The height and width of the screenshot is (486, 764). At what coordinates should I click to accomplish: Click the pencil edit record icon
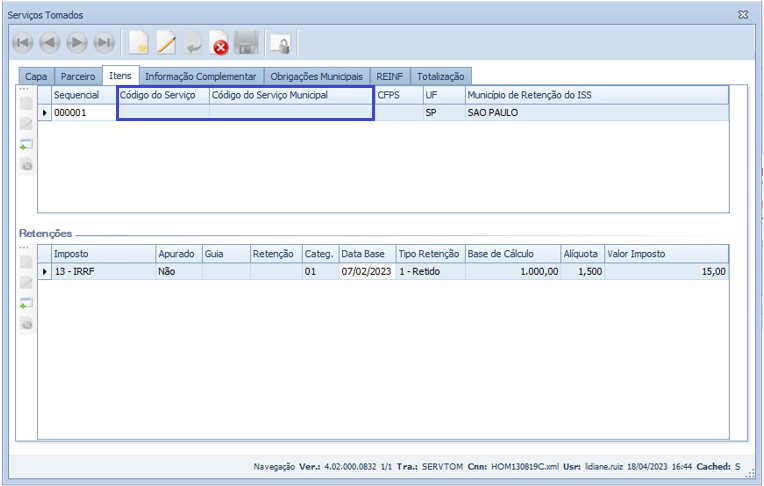[166, 43]
